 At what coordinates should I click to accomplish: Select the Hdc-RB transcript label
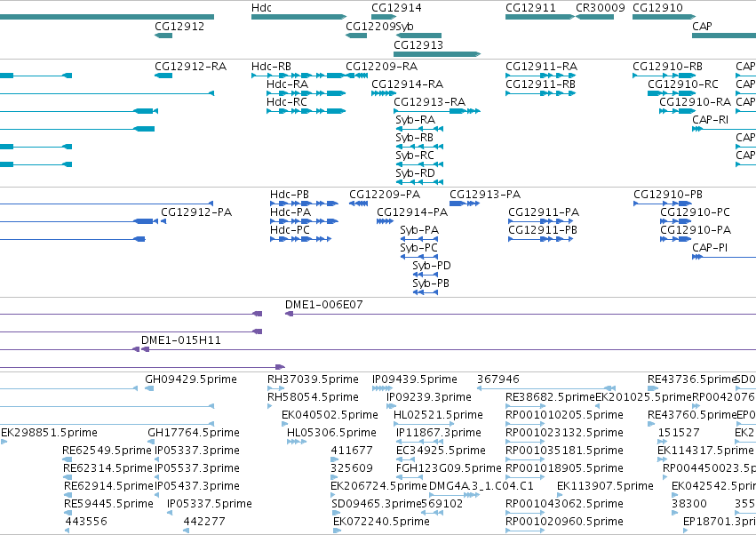pos(272,67)
